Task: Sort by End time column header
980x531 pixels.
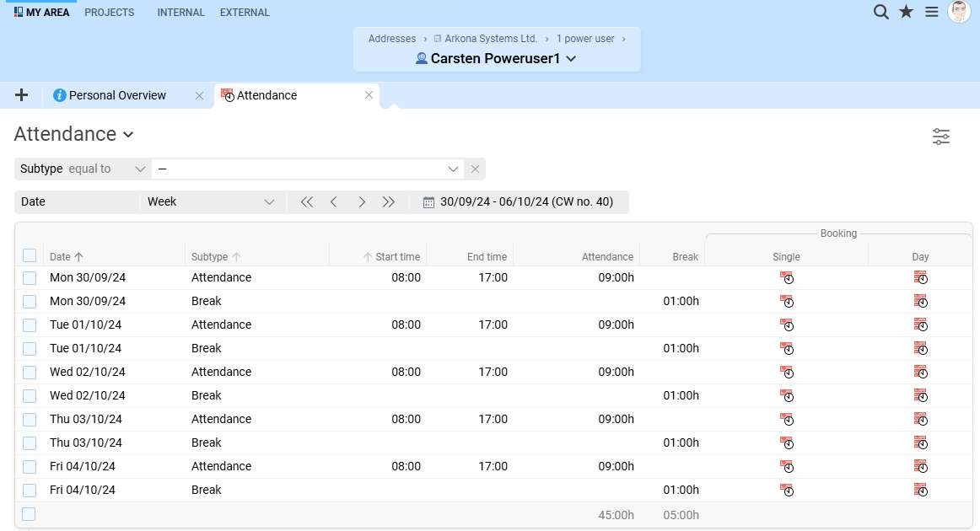Action: [487, 257]
